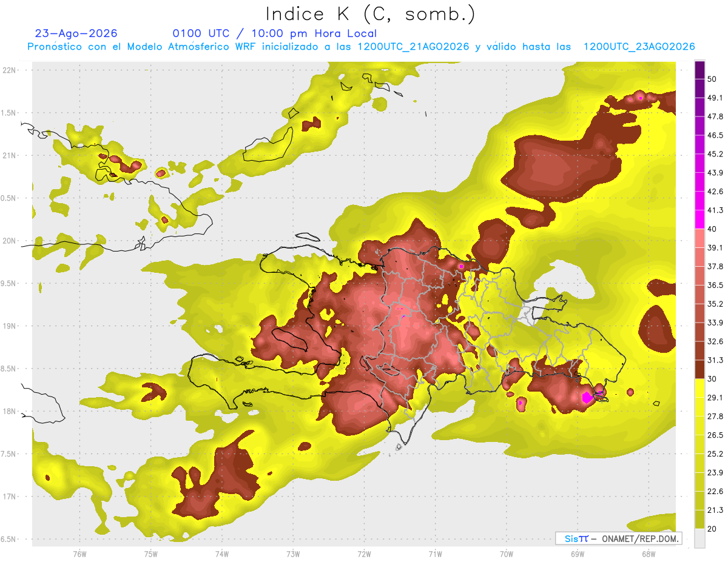Click the colorbar value '22.6'
728x562 pixels.
pyautogui.click(x=715, y=491)
